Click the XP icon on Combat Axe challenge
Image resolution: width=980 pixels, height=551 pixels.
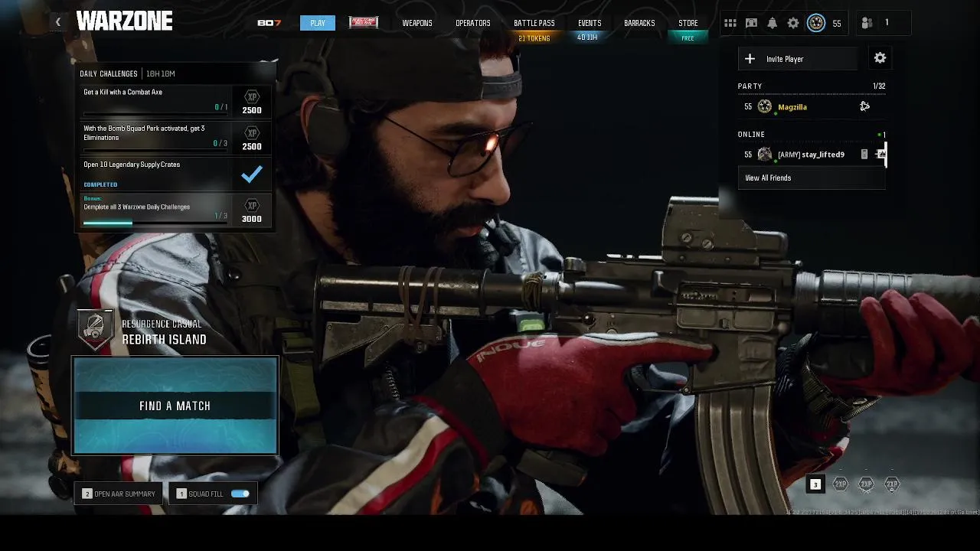[x=251, y=97]
